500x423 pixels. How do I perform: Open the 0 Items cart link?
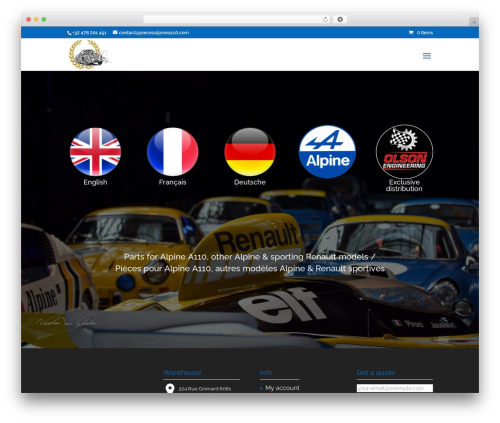tap(425, 33)
